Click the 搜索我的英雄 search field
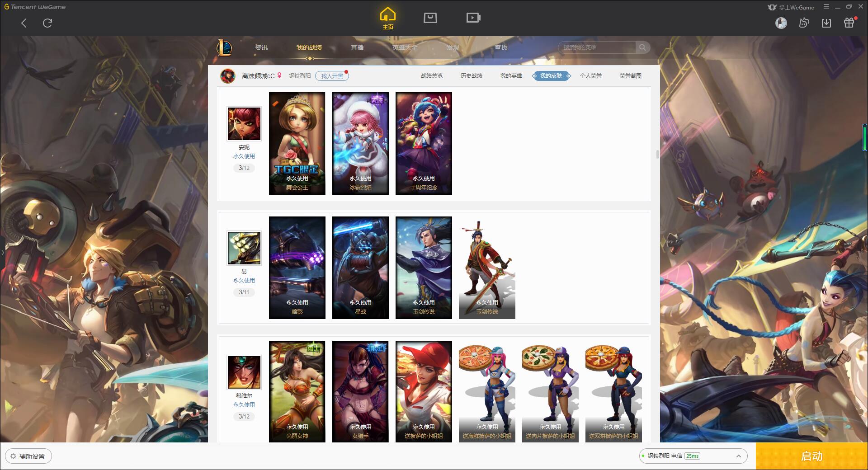The width and height of the screenshot is (868, 470). pyautogui.click(x=598, y=47)
